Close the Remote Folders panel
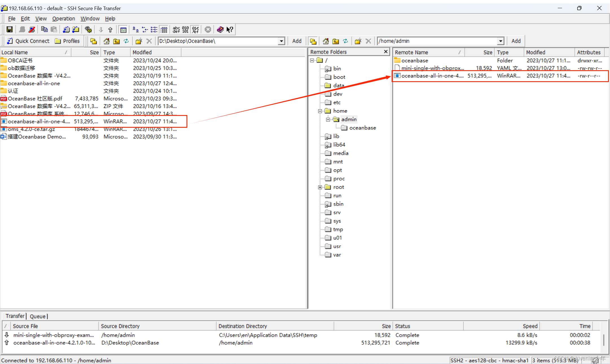Viewport: 610px width, 364px height. pos(386,52)
